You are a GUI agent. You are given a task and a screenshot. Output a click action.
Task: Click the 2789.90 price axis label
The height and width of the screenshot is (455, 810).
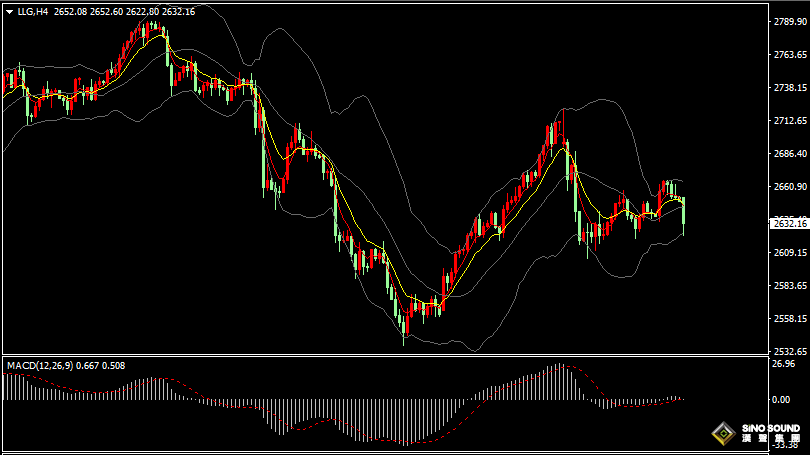tap(790, 22)
